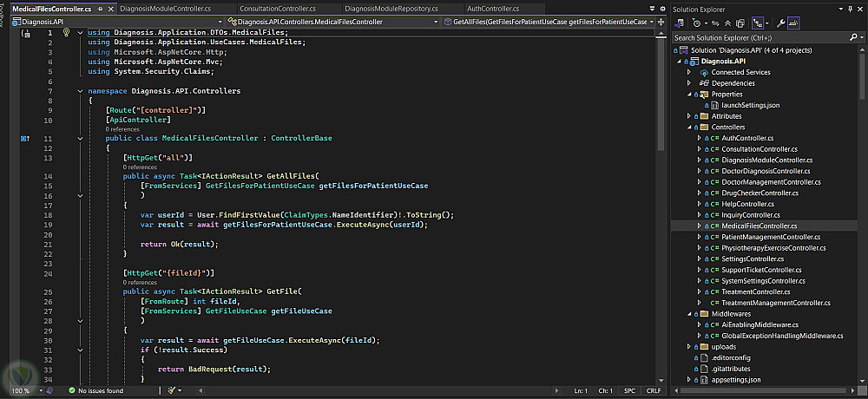Toggle file nesting view button
Image resolution: width=868 pixels, height=399 pixels.
pyautogui.click(x=757, y=23)
